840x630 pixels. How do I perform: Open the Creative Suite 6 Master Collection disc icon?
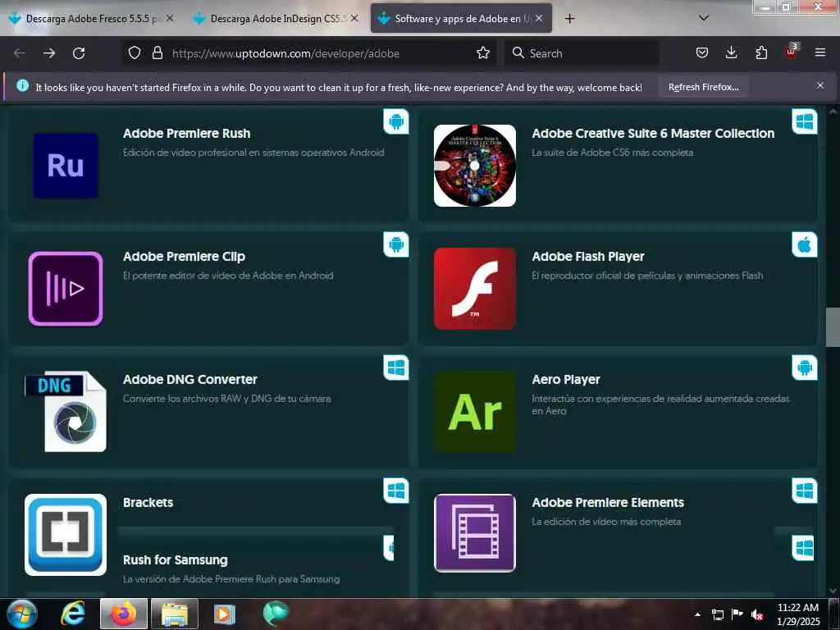(x=475, y=166)
